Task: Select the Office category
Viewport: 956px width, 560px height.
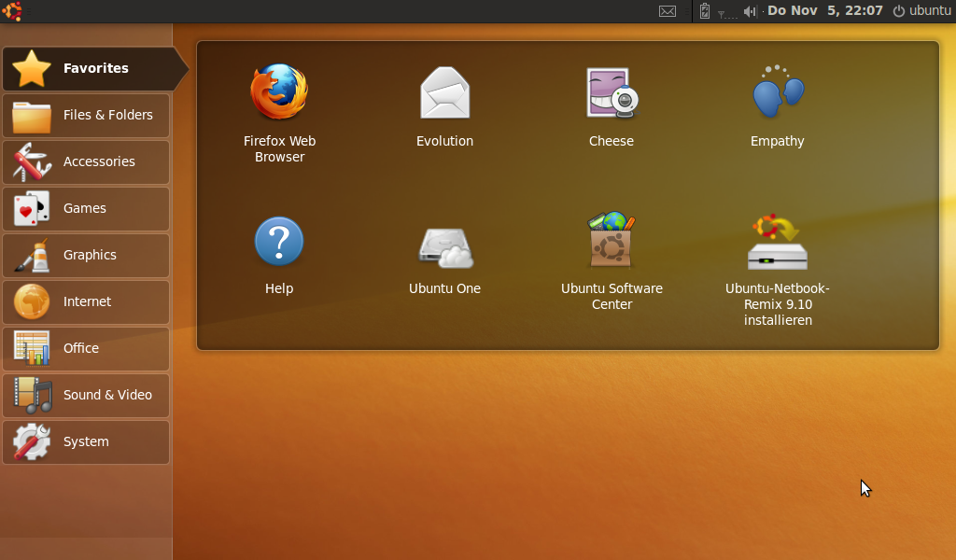Action: pyautogui.click(x=86, y=348)
